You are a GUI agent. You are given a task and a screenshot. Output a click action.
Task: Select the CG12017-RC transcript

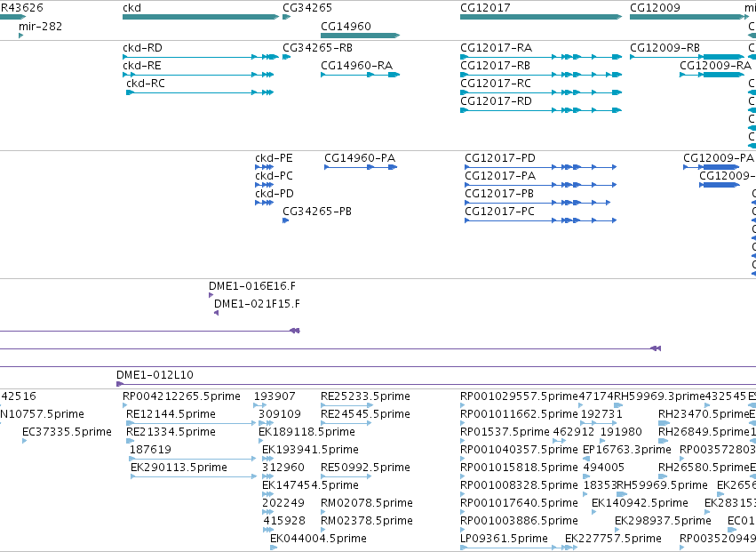(541, 92)
